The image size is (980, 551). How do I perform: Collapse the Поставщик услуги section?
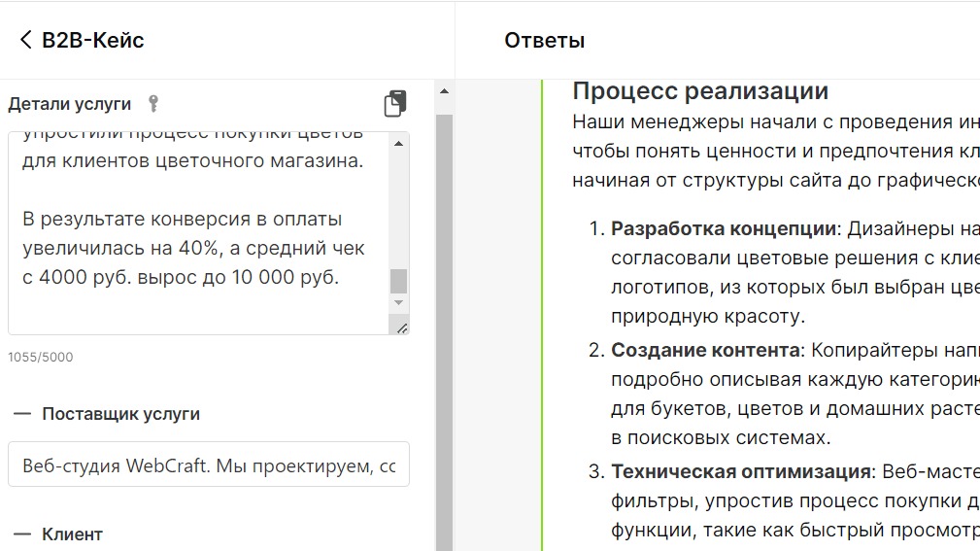tap(22, 414)
